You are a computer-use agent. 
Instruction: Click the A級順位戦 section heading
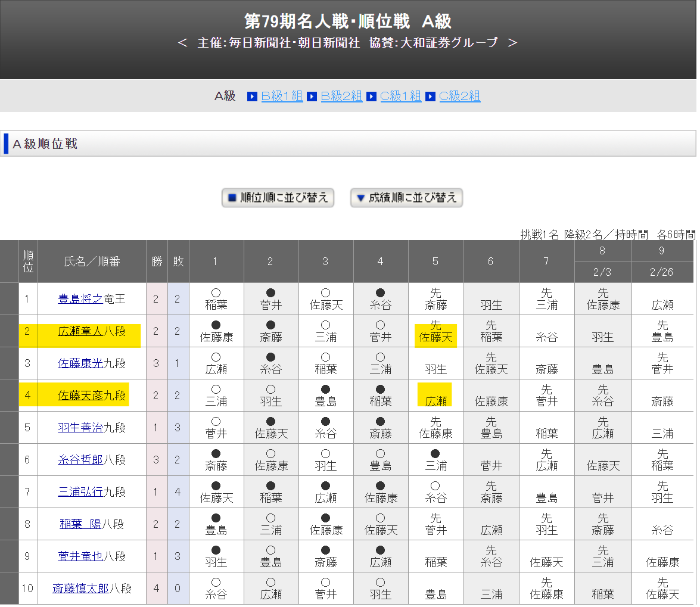coord(45,144)
